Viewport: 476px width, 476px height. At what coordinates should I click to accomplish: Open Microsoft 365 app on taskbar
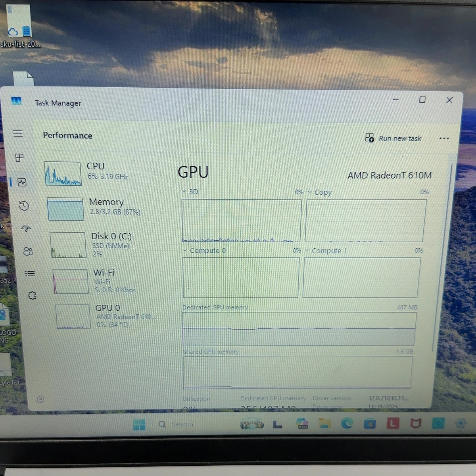303,424
